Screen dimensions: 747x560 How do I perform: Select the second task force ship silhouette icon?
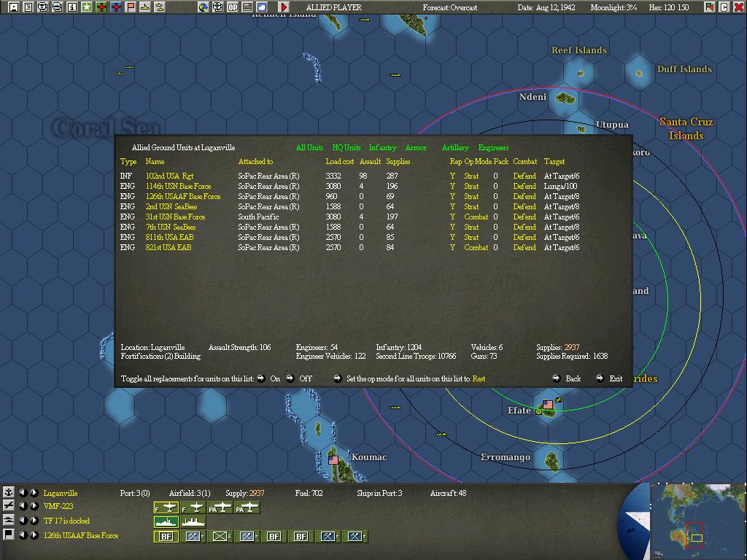coord(193,522)
